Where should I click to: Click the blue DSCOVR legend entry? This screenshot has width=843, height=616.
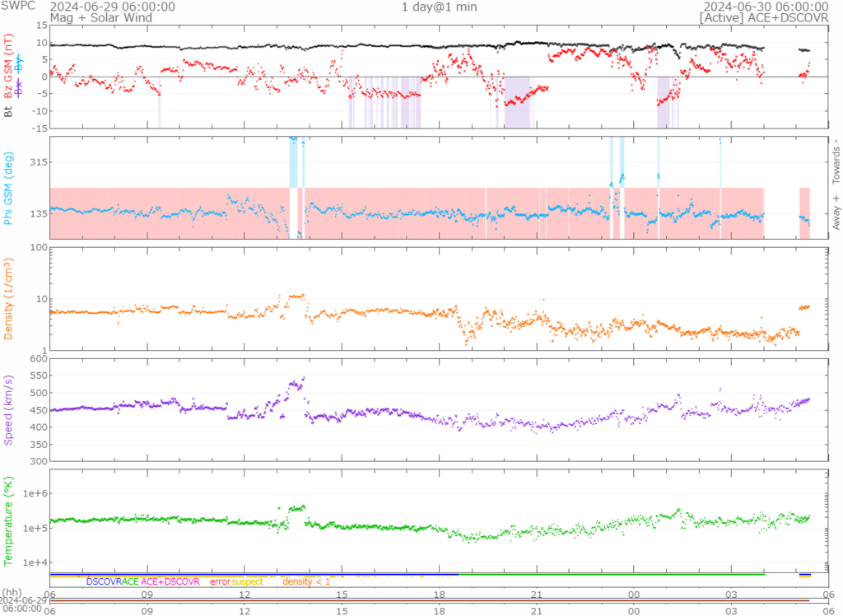pos(103,581)
